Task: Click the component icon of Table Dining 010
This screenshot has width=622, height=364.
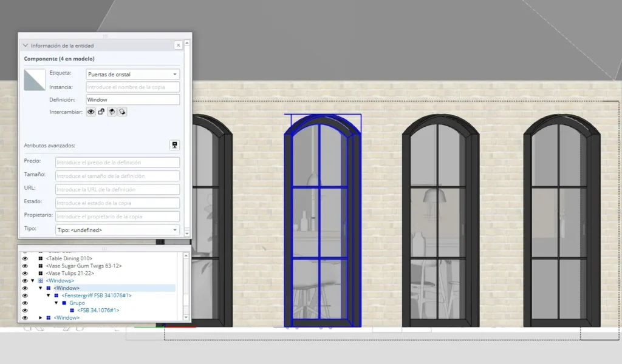Action: click(x=41, y=258)
